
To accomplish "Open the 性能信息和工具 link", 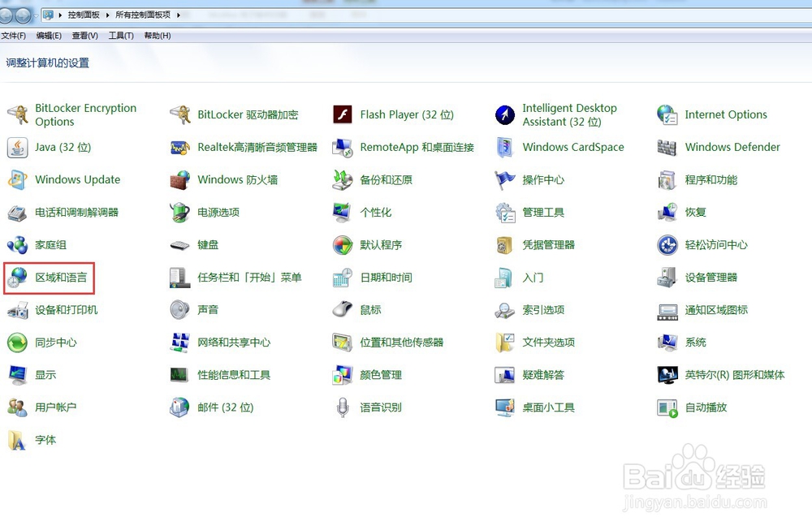I will pyautogui.click(x=234, y=375).
